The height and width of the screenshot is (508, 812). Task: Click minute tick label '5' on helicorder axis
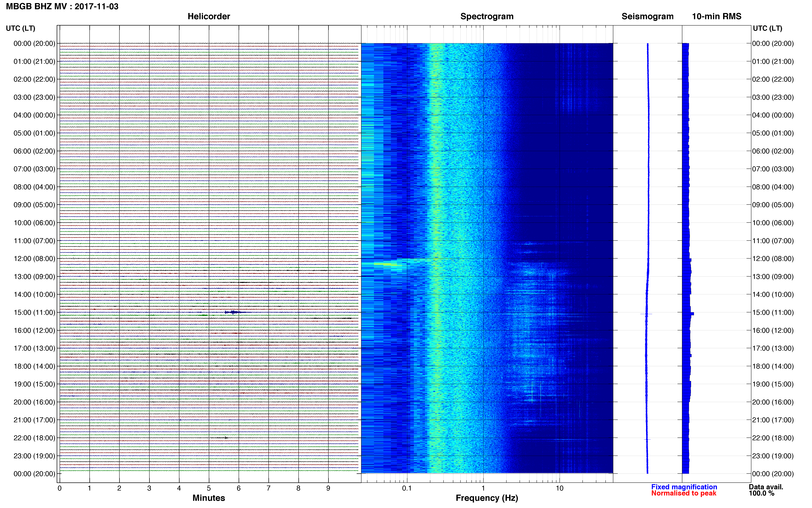(209, 488)
